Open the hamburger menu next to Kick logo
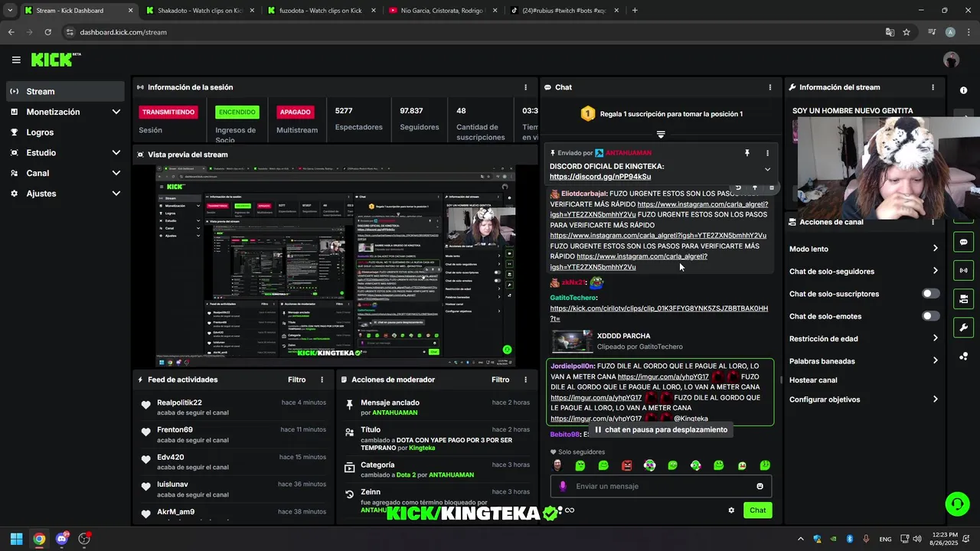980x551 pixels. 16,60
